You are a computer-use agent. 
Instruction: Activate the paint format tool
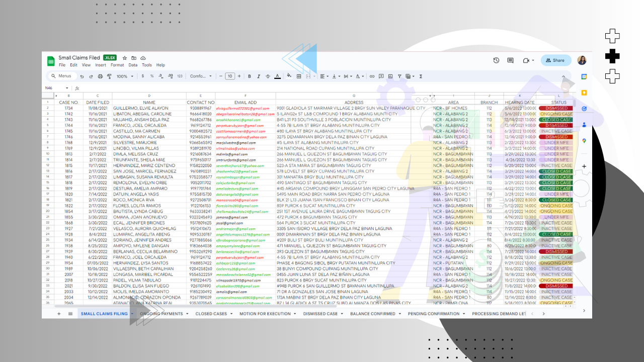pos(109,76)
